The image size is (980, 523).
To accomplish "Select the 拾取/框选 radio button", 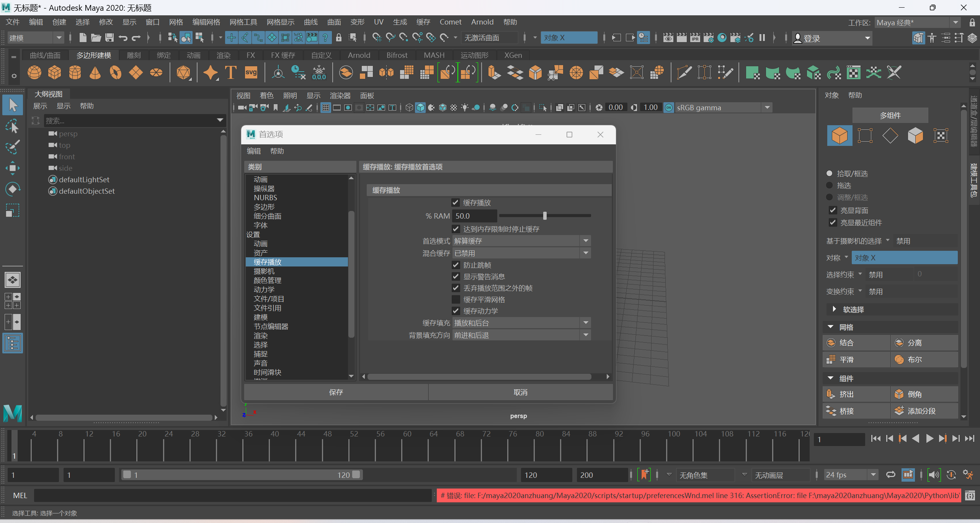I will 829,173.
